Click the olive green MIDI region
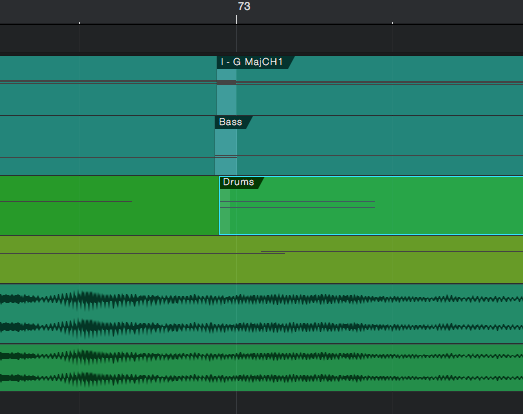 (x=262, y=260)
